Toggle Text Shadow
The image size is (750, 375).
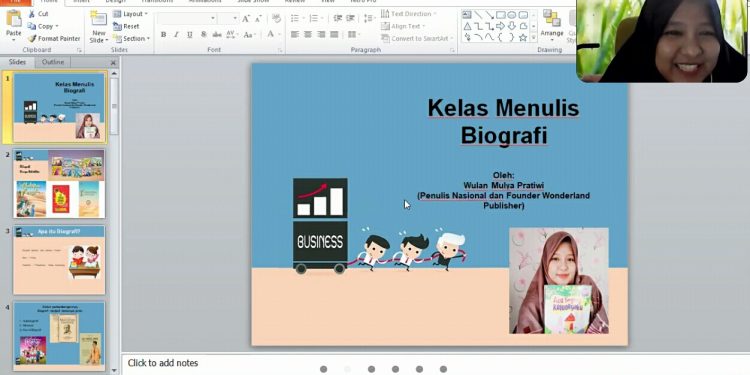pyautogui.click(x=204, y=34)
